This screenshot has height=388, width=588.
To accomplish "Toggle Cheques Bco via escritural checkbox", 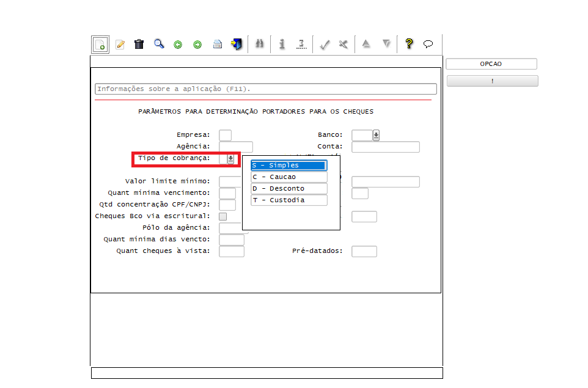I will coord(222,216).
